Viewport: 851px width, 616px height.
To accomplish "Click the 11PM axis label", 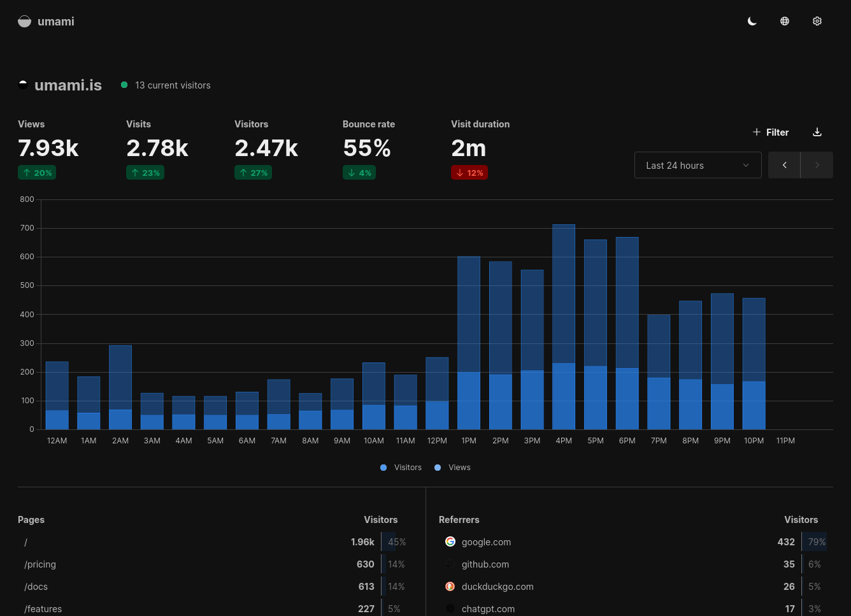I will pyautogui.click(x=785, y=441).
